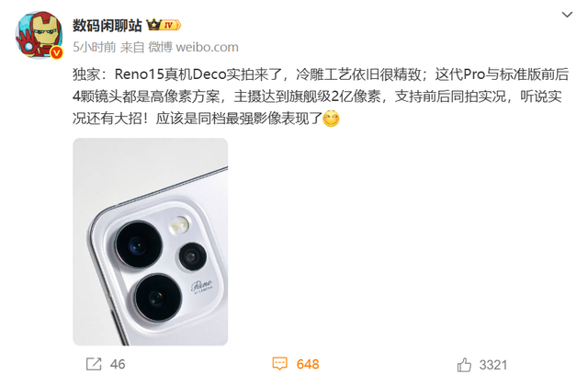Click the 微博 source label

pos(160,47)
